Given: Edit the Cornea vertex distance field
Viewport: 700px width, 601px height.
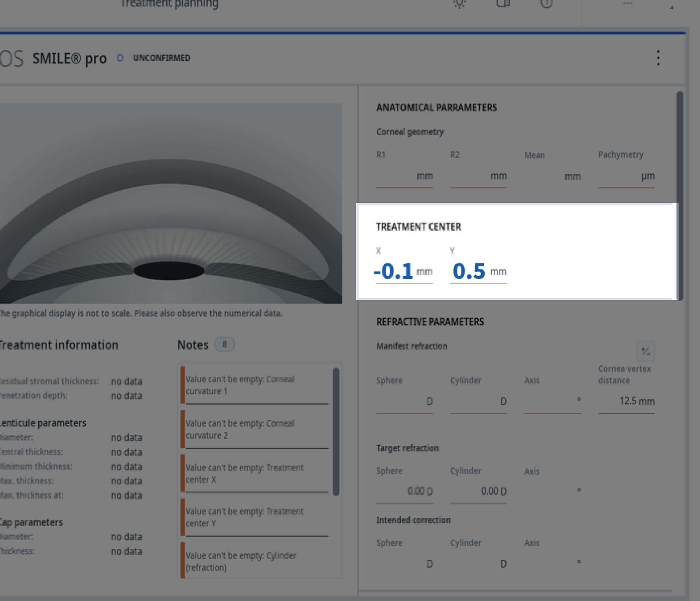Looking at the screenshot, I should click(626, 402).
